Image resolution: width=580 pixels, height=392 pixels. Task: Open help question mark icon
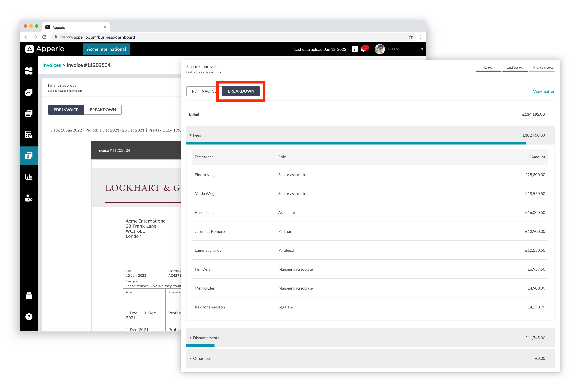click(29, 317)
